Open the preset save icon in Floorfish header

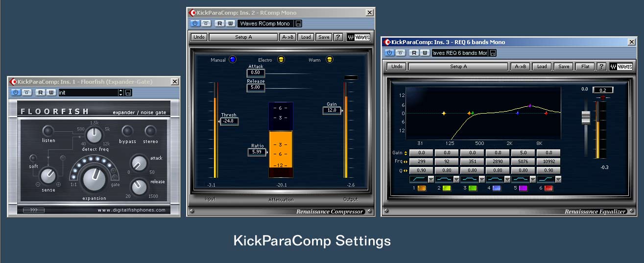point(128,92)
